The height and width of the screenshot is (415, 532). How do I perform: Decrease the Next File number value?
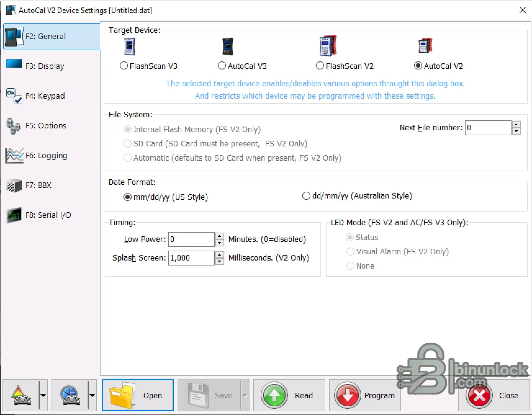pos(516,131)
